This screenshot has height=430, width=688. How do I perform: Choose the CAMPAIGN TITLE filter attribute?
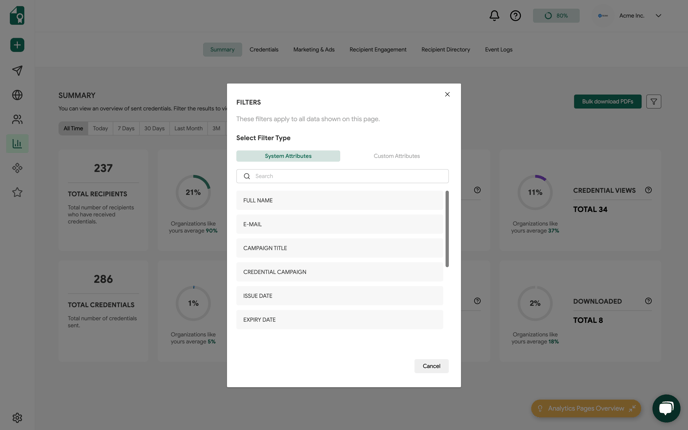point(340,248)
